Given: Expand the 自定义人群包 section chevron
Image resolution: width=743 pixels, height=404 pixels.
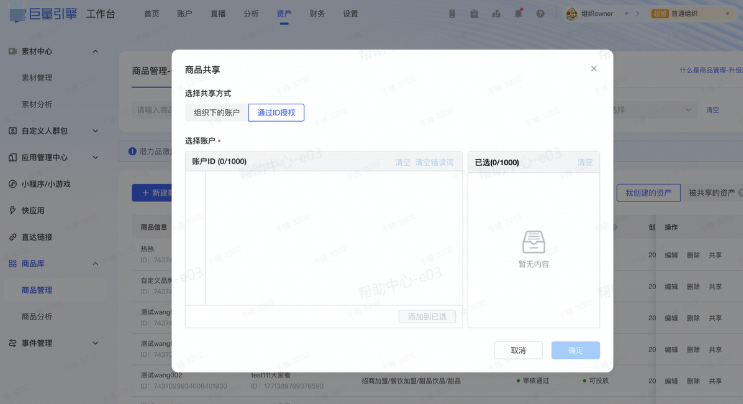Looking at the screenshot, I should [95, 131].
